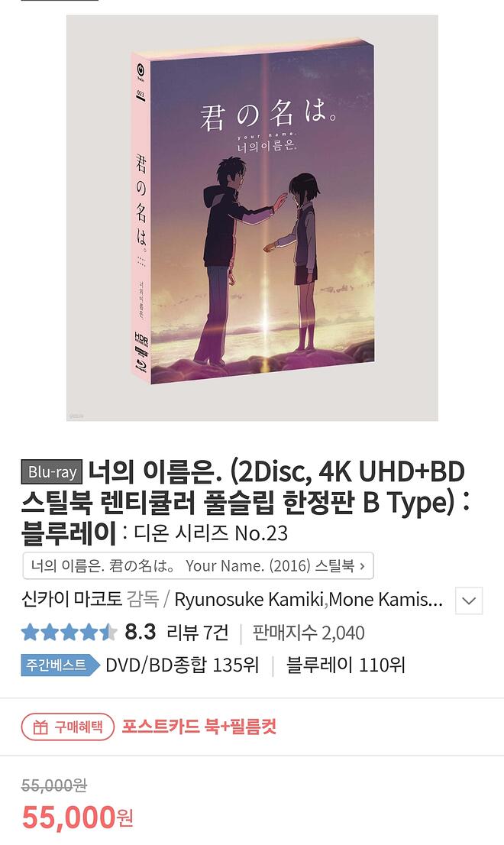Click the blue star rating icons

(69, 632)
